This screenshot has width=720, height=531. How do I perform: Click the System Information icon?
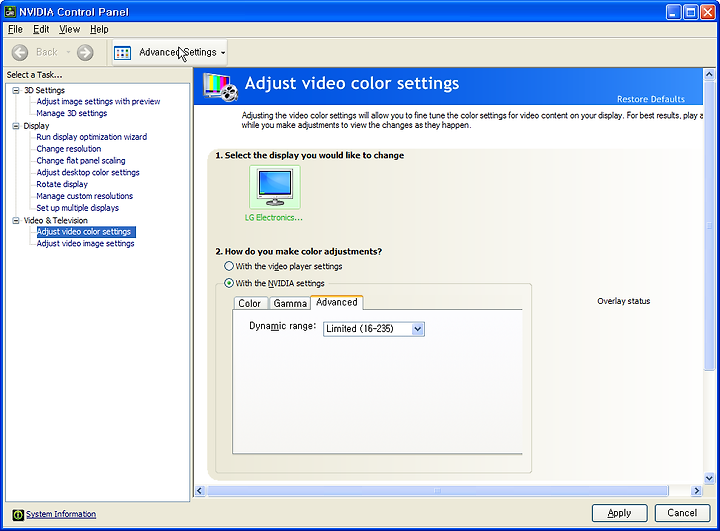click(18, 515)
